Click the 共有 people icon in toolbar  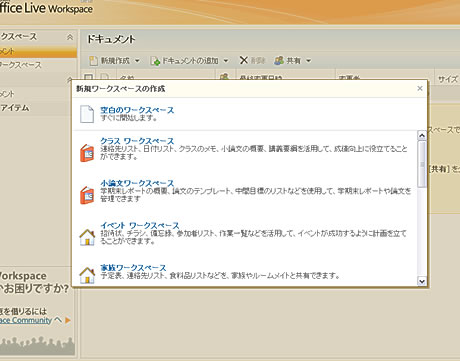click(x=279, y=60)
